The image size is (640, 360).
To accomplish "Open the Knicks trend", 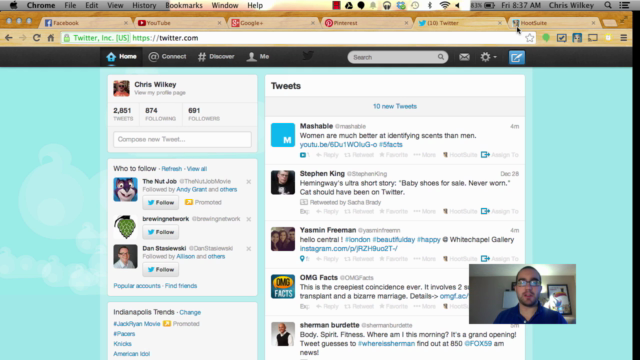I will pyautogui.click(x=122, y=344).
